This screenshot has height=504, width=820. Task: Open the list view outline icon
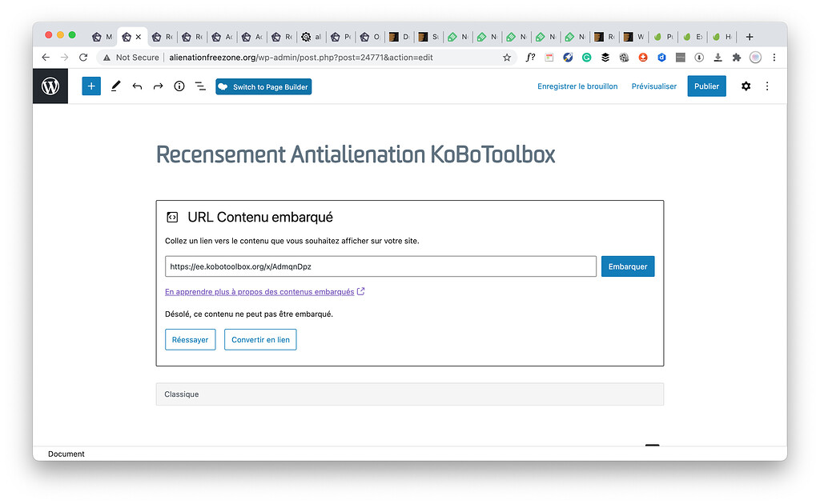click(200, 86)
